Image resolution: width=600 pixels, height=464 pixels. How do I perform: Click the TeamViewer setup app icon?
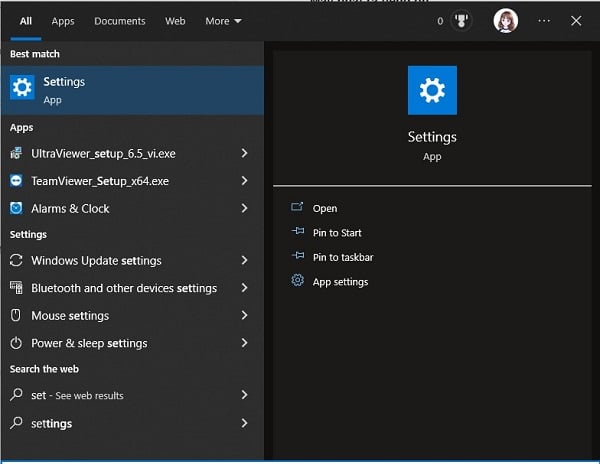tap(16, 181)
